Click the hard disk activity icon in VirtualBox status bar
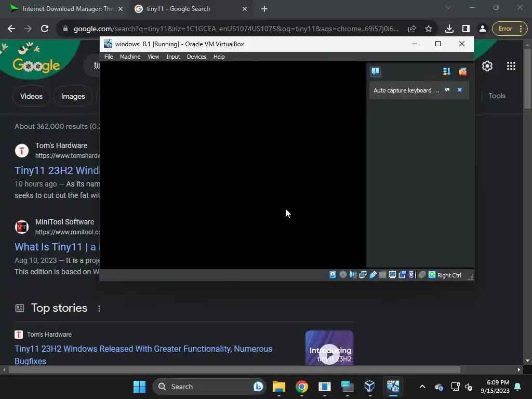532x399 pixels. pyautogui.click(x=332, y=275)
